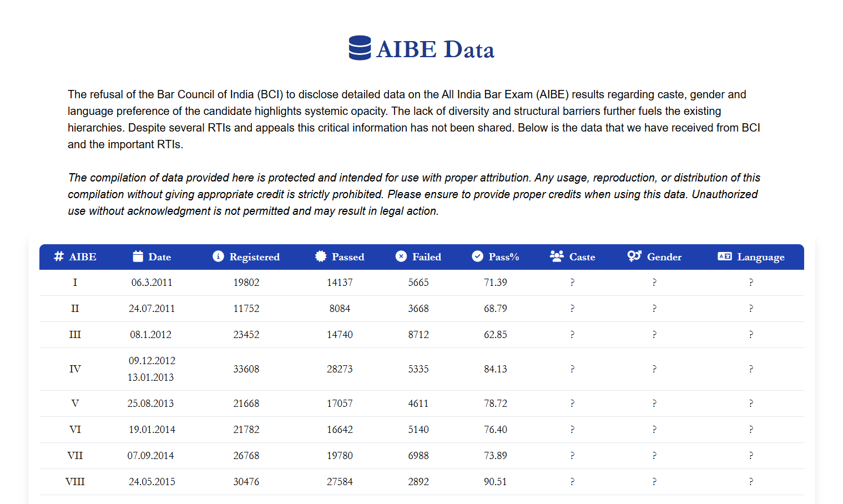The height and width of the screenshot is (504, 843).
Task: Click the hash icon in the AIBE header
Action: coord(59,256)
